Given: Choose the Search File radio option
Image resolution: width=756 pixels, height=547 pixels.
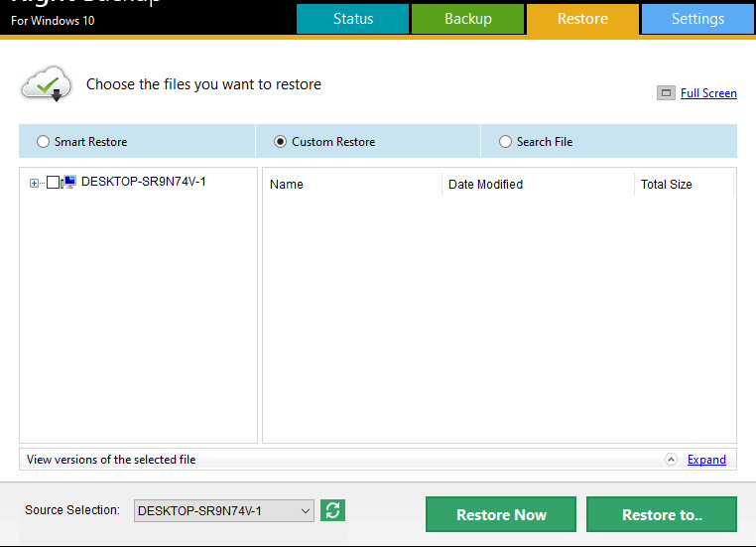Looking at the screenshot, I should coord(505,141).
